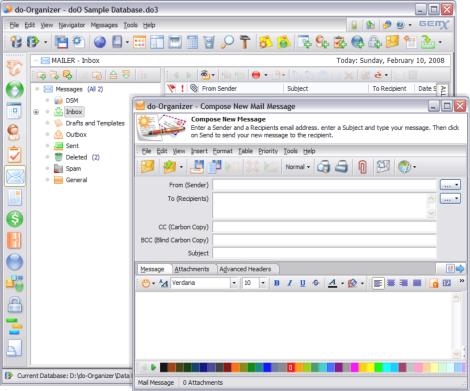Open the blue sphere module in sidebar
This screenshot has width=470, height=391.
tap(15, 262)
